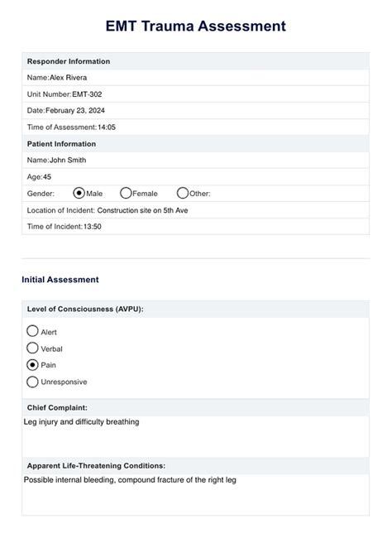Mark consciousness level as Alert

(x=32, y=331)
